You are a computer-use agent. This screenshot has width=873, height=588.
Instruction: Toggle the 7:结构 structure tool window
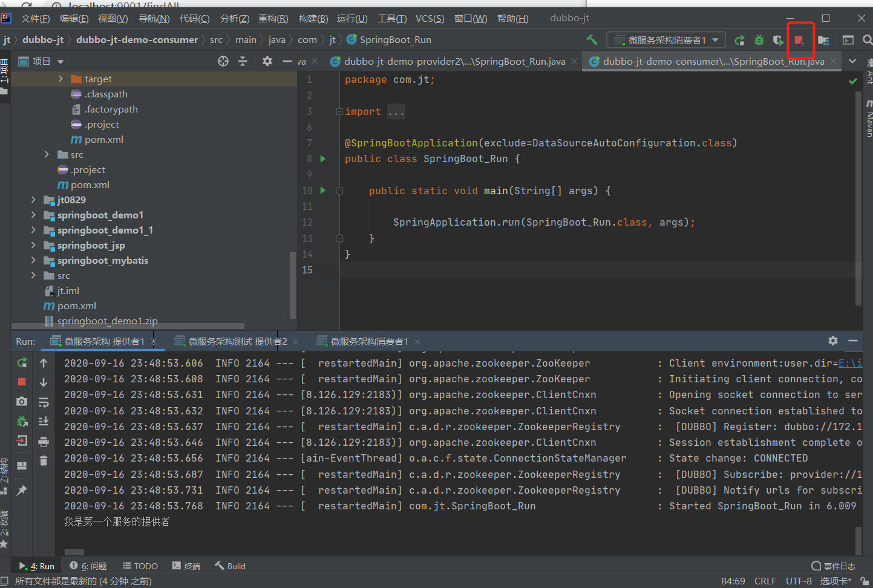[x=4, y=475]
